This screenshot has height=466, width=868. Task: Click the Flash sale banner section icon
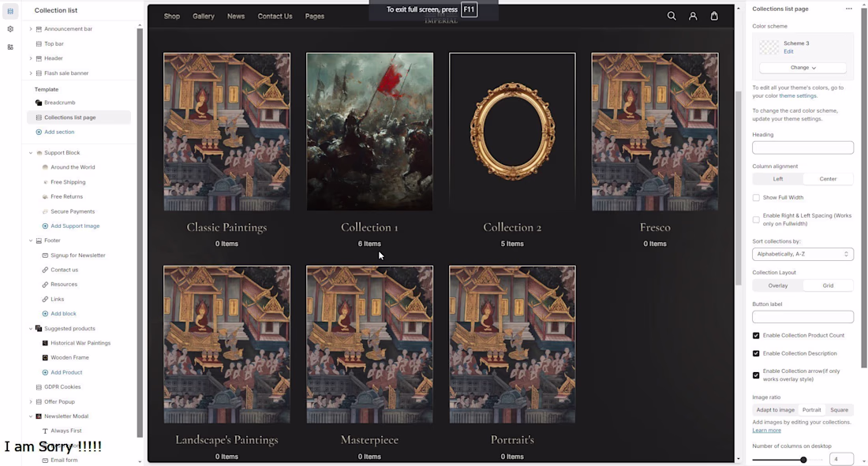point(39,73)
